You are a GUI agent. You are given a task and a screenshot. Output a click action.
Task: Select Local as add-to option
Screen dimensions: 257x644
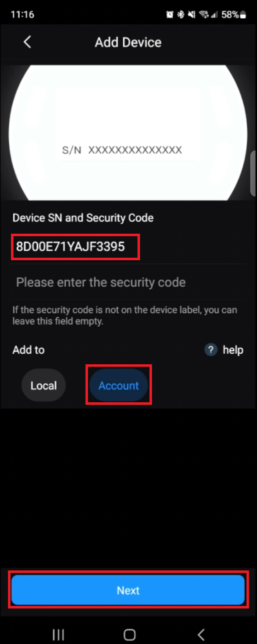coord(43,386)
